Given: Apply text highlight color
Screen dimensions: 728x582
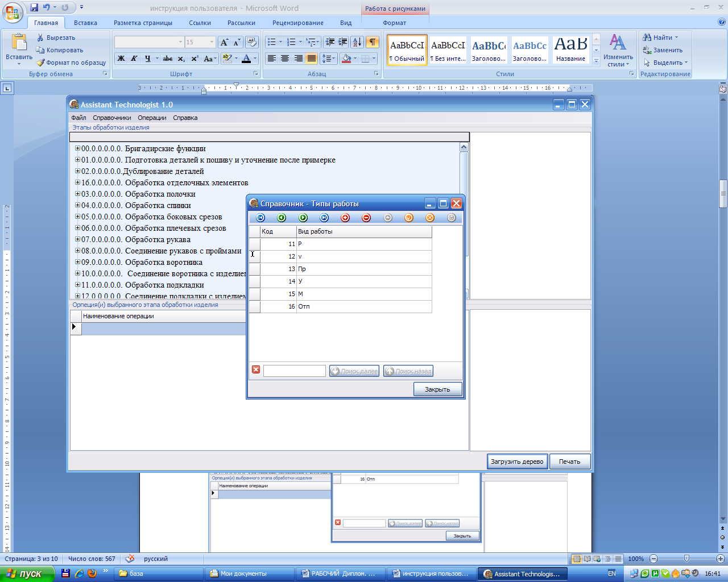Looking at the screenshot, I should tap(227, 59).
